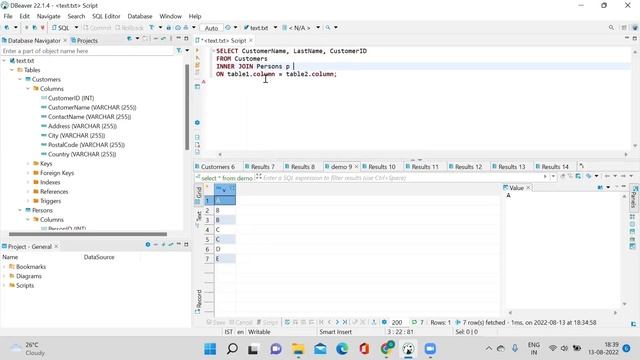The width and height of the screenshot is (640, 360).
Task: Click the refresh results icon near 7
Action: tap(414, 322)
